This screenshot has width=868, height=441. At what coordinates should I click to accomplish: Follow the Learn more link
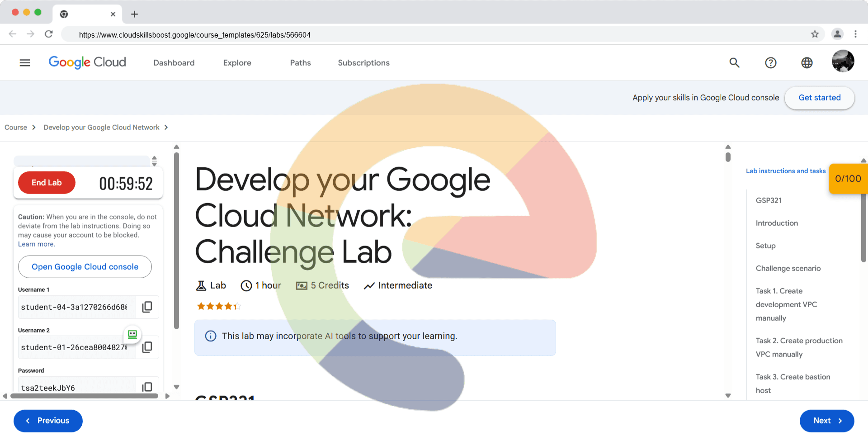36,244
